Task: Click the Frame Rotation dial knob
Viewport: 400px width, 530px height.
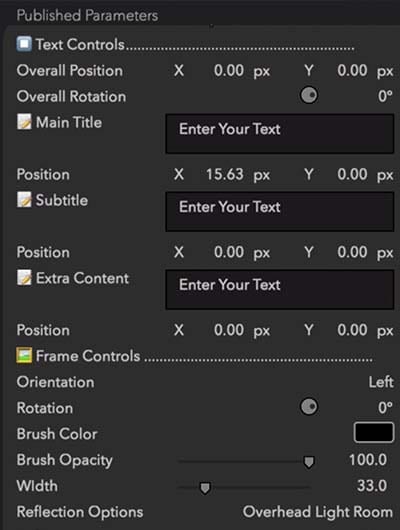Action: click(x=309, y=407)
